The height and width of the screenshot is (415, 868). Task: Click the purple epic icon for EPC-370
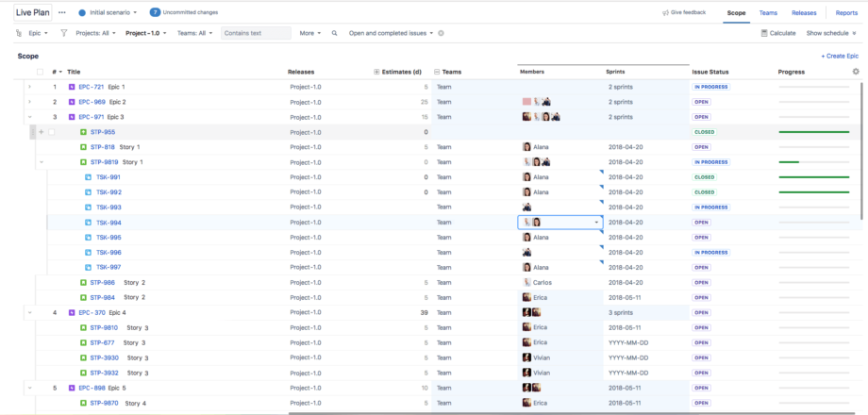[x=72, y=312]
